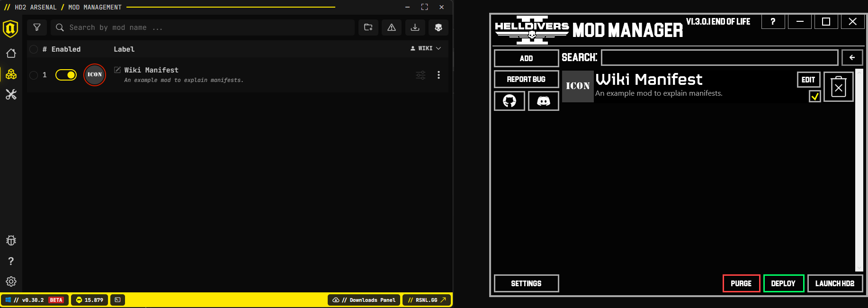Click the download arrow icon in Arsenal toolbar
Viewport: 868px width, 308px height.
coord(415,27)
